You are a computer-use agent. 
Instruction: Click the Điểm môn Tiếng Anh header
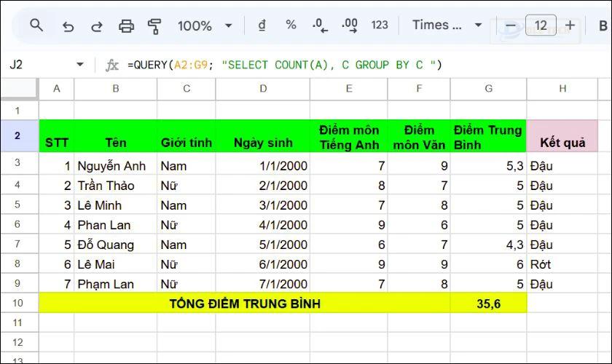[349, 136]
